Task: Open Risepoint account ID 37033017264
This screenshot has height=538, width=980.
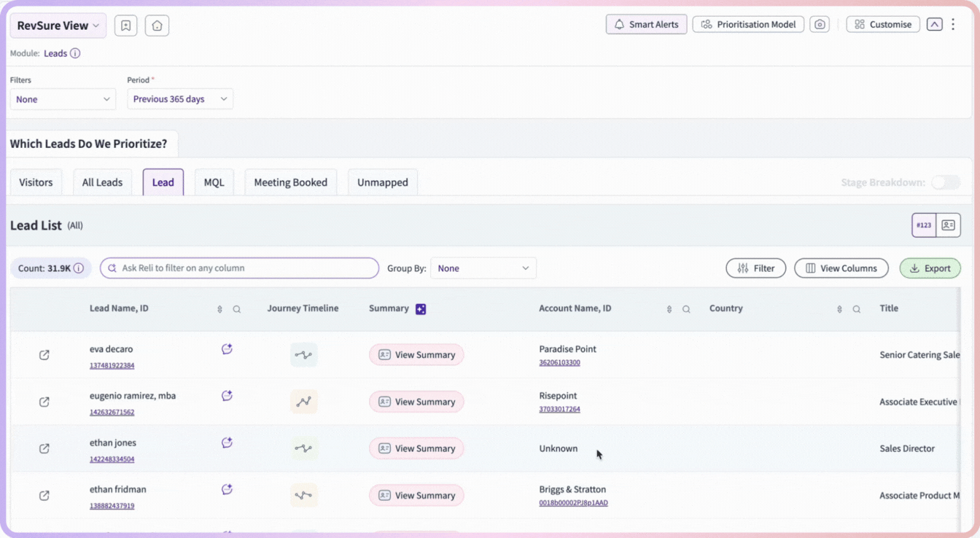Action: tap(559, 409)
